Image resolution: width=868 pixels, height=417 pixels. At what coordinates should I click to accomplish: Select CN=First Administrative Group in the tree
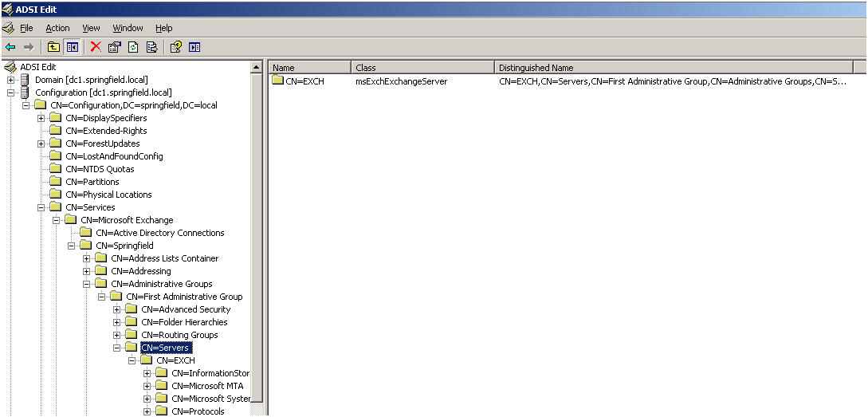click(184, 297)
